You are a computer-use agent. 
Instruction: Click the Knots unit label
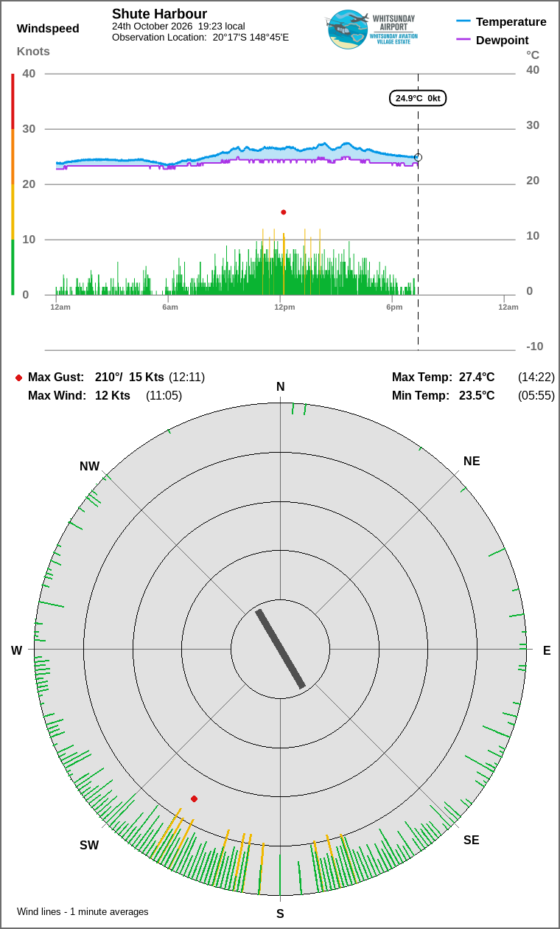coord(34,51)
